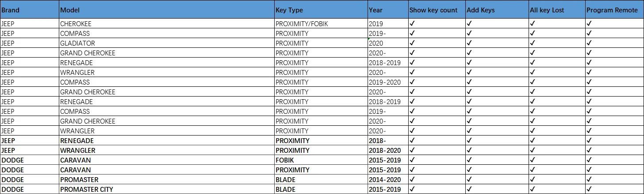Click the PROMASTER CITY model cell
Image resolution: width=644 pixels, height=194 pixels.
coord(87,190)
